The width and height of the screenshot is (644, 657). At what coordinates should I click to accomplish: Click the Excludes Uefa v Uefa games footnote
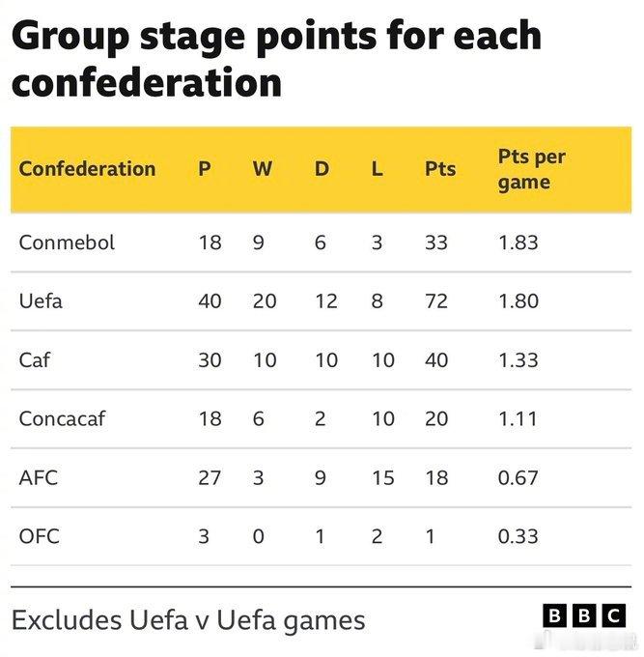click(188, 620)
